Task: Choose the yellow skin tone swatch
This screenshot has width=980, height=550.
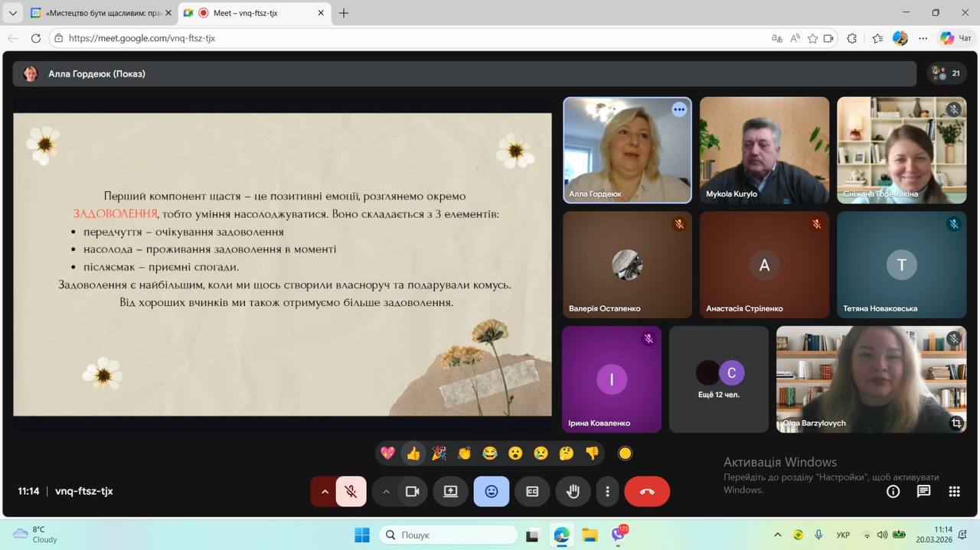Action: tap(625, 454)
